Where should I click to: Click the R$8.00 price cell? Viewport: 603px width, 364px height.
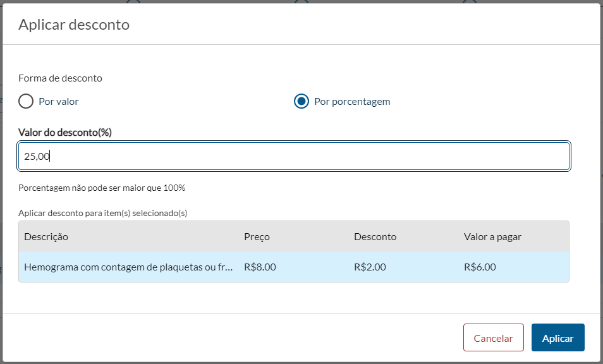[x=260, y=267]
